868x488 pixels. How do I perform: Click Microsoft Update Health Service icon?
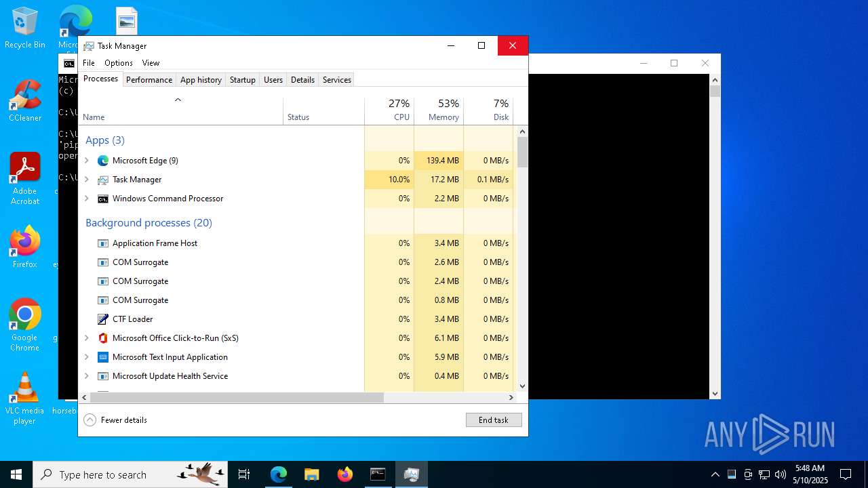click(x=103, y=376)
